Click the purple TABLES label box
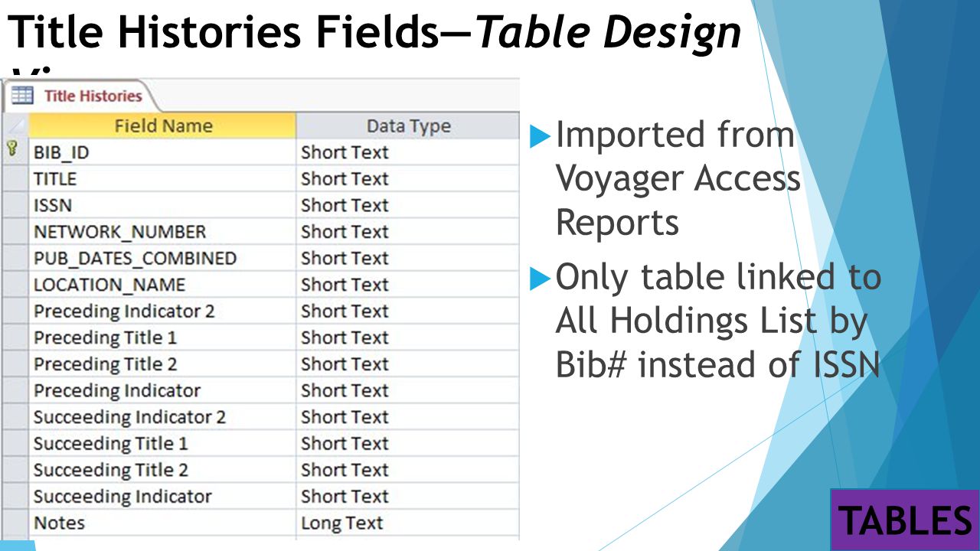This screenshot has height=551, width=980. (x=905, y=520)
